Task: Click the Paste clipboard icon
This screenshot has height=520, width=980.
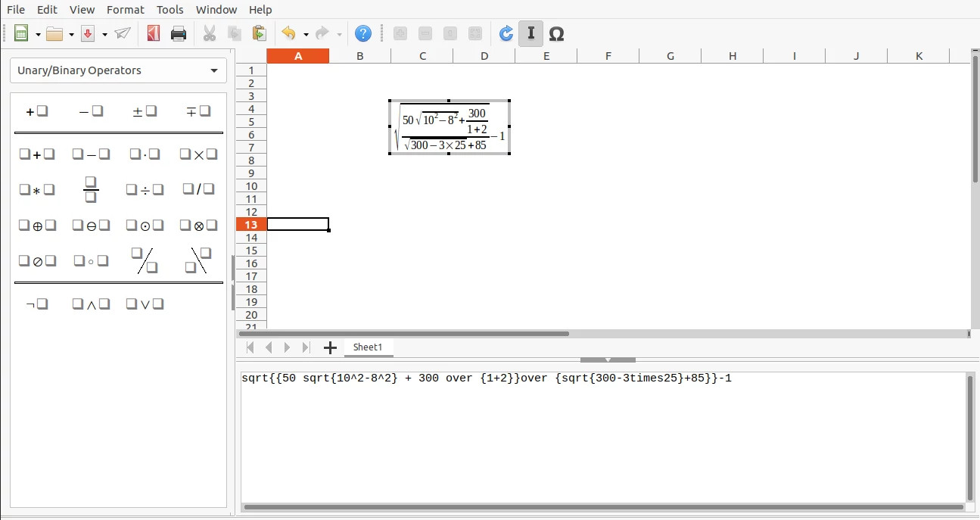Action: (x=259, y=33)
